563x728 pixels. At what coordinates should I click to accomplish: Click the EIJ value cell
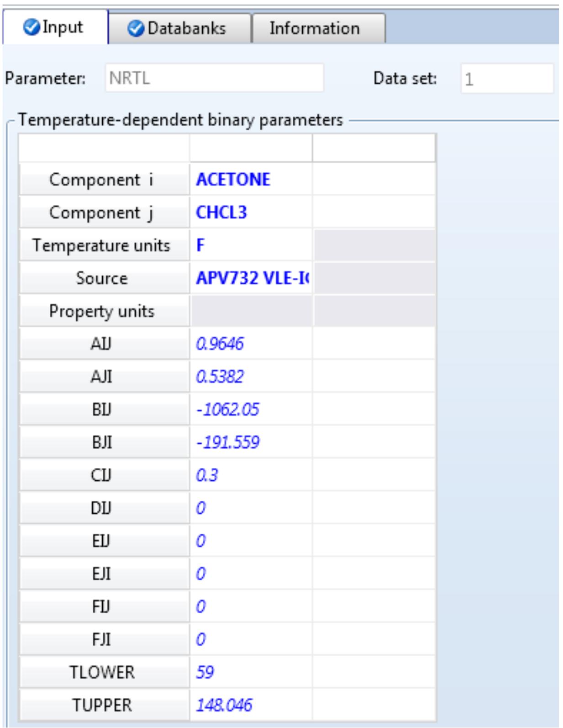[251, 541]
